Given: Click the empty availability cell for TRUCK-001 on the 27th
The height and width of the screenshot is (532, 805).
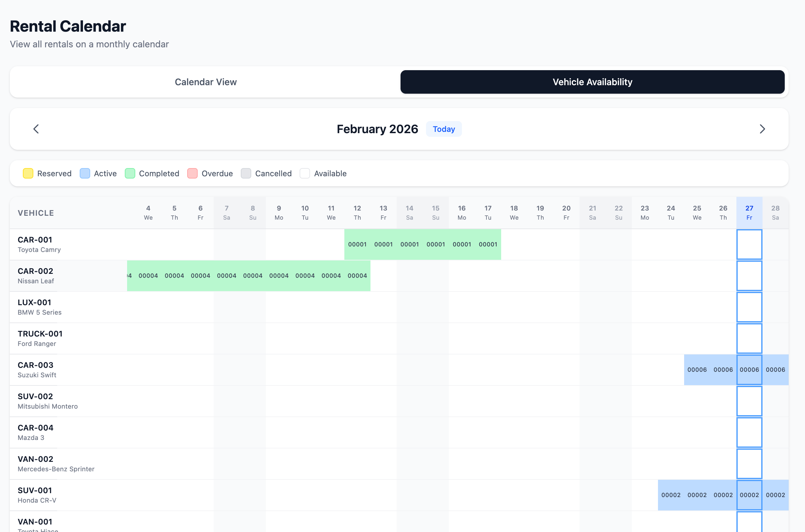Looking at the screenshot, I should tap(749, 338).
